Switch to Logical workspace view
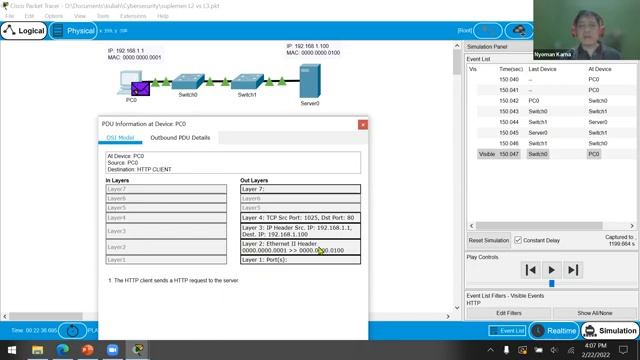 (x=24, y=31)
